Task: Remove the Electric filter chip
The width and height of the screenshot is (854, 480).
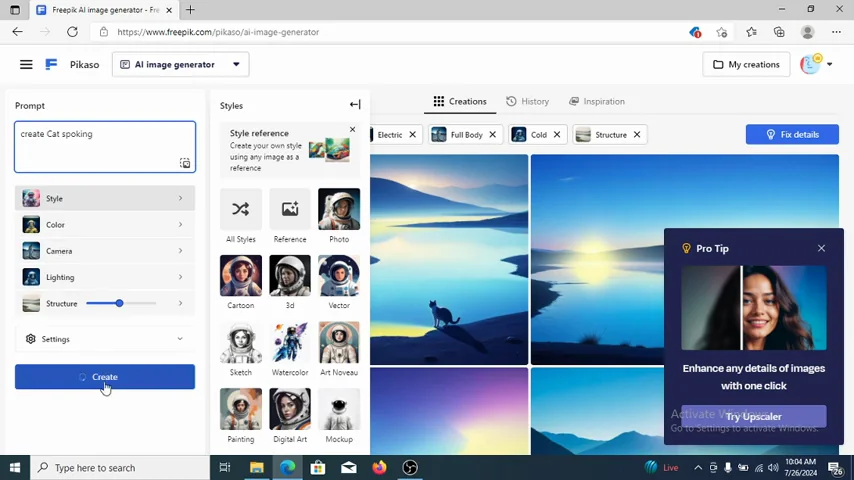Action: click(412, 135)
